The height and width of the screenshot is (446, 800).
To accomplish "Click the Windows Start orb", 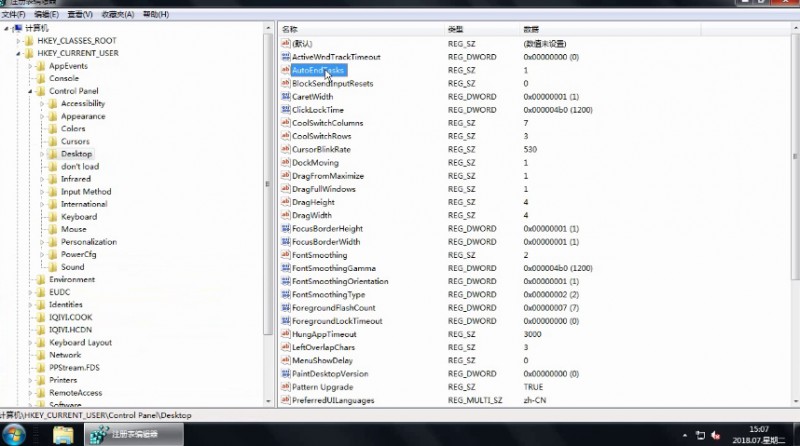I will pos(14,435).
